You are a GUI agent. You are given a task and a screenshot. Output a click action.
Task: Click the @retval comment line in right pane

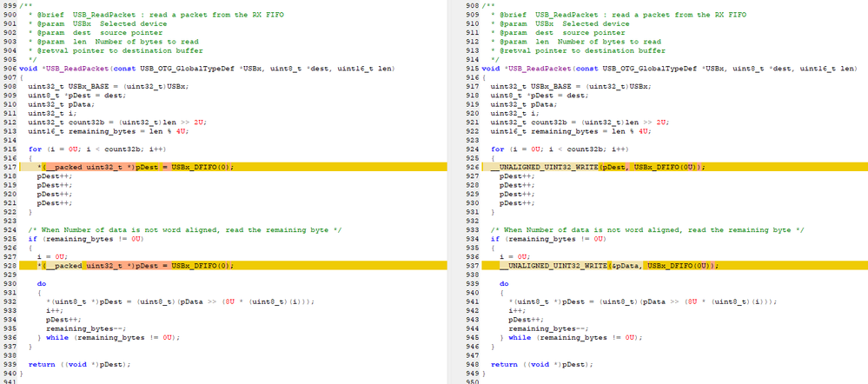[x=578, y=50]
